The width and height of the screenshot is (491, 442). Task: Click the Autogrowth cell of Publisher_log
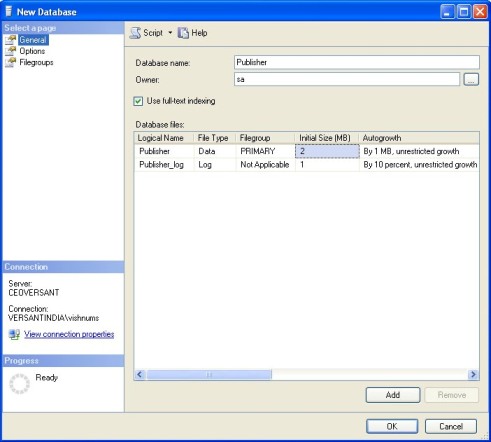[x=420, y=164]
